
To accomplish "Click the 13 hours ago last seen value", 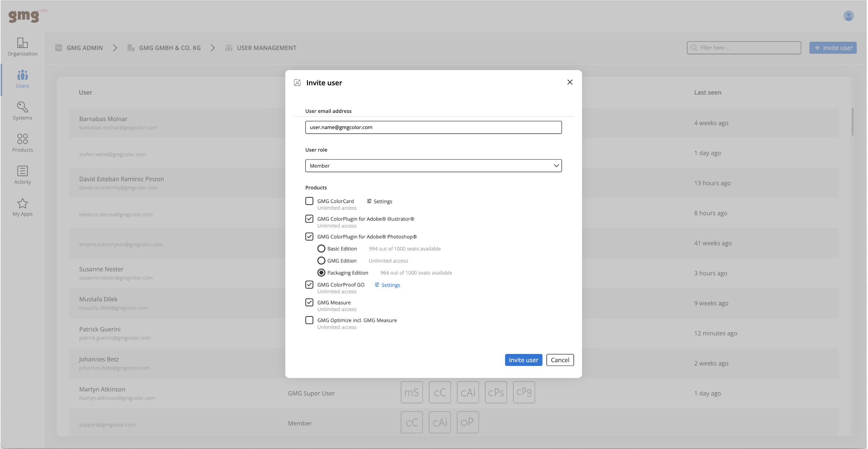I will 712,183.
